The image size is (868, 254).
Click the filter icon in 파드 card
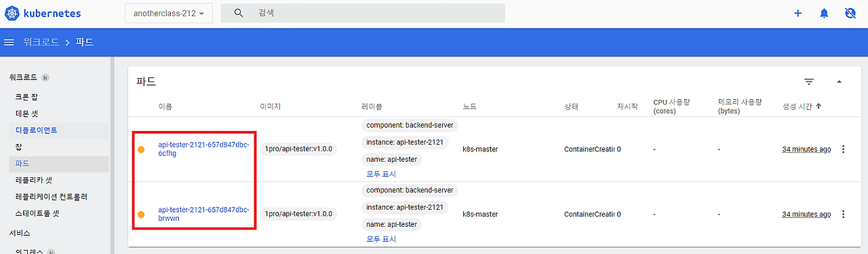(809, 81)
